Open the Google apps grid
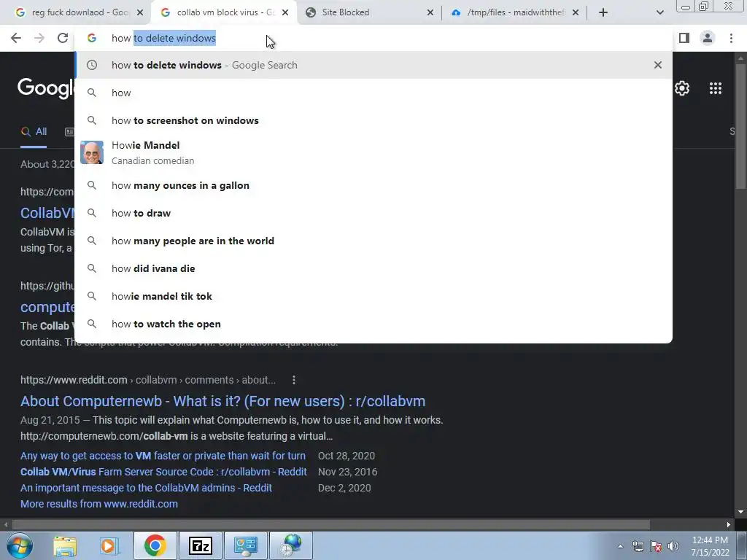Image resolution: width=747 pixels, height=560 pixels. (716, 88)
